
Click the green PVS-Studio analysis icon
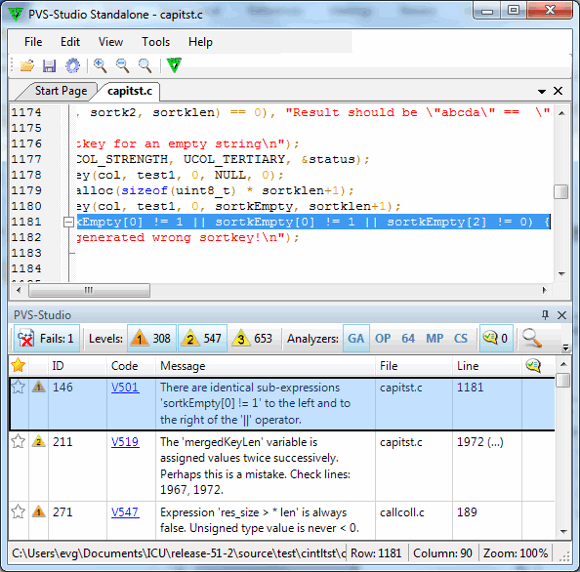[174, 65]
